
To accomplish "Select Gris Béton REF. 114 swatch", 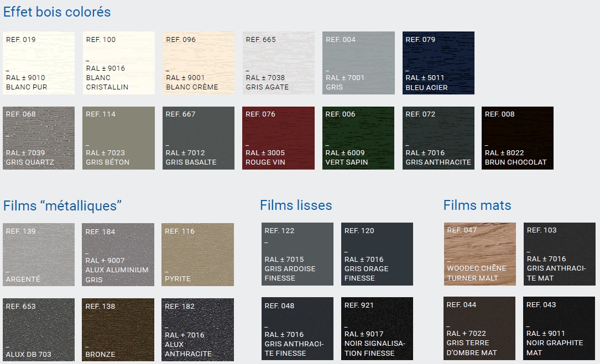I will 118,138.
